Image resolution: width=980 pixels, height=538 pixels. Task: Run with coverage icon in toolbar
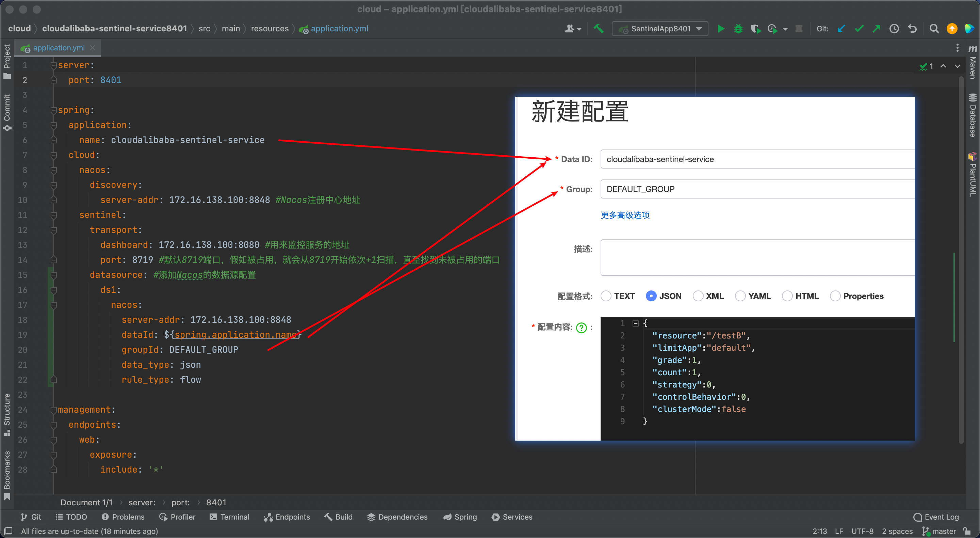[x=755, y=29]
